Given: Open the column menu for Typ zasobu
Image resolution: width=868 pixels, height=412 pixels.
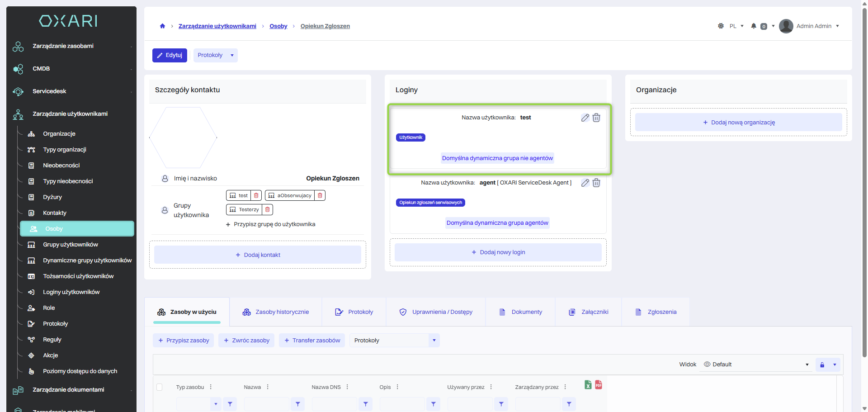Looking at the screenshot, I should point(211,387).
